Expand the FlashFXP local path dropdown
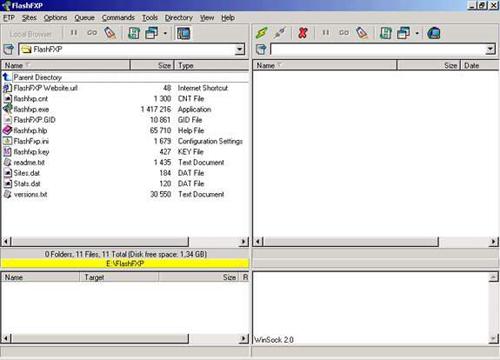The image size is (500, 360). [x=239, y=50]
